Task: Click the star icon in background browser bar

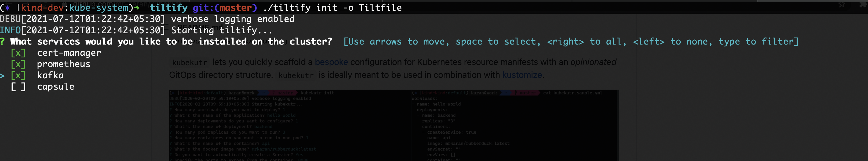Action: 842,5
